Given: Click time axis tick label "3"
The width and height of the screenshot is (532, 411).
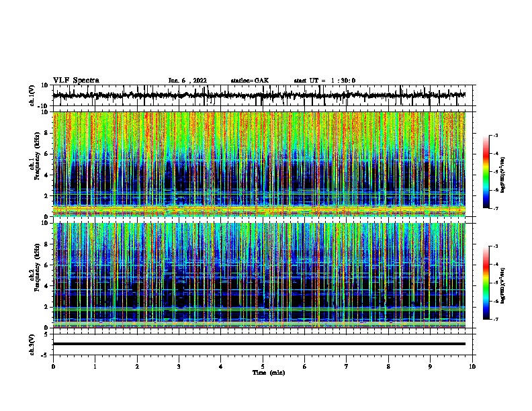Looking at the screenshot, I should (x=179, y=367).
